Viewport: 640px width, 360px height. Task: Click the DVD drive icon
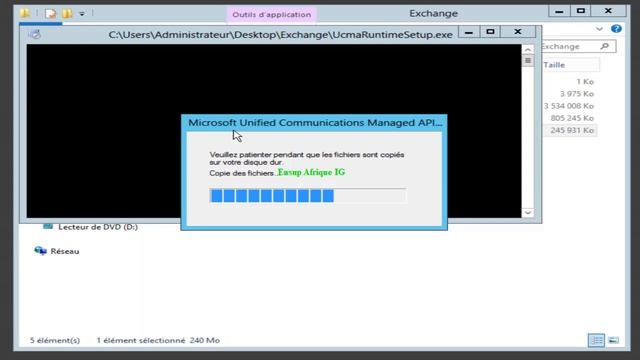tap(48, 226)
